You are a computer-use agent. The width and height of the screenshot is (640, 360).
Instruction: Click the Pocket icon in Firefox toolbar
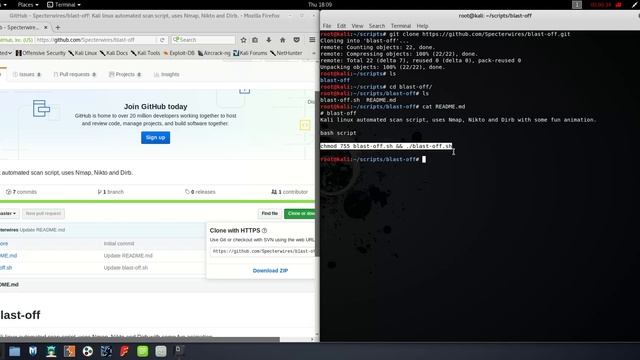[297, 40]
